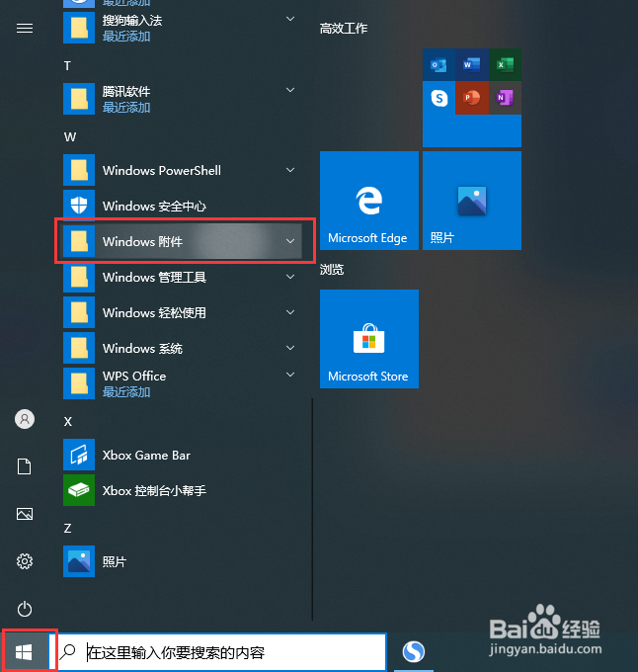Select the Windows 系统 label
The image size is (638, 672).
(x=142, y=349)
